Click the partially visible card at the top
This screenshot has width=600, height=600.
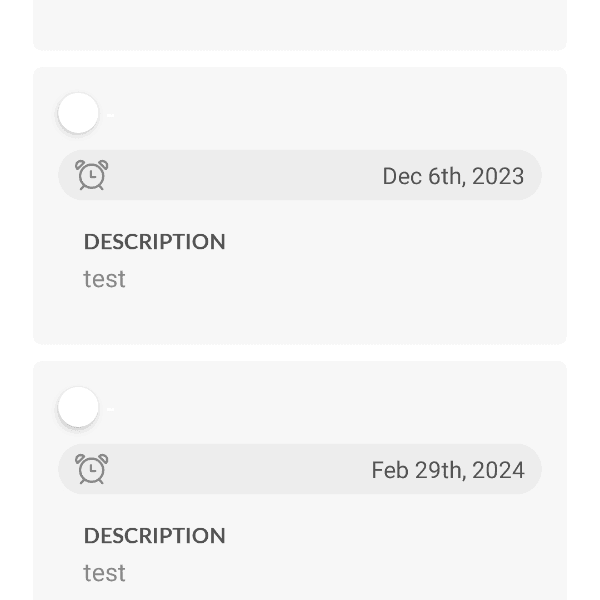point(300,24)
